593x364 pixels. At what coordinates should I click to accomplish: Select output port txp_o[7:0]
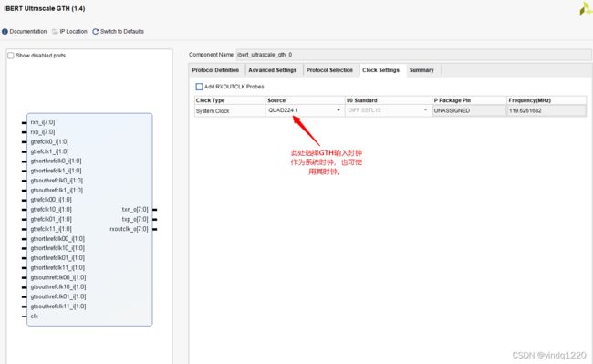[135, 220]
